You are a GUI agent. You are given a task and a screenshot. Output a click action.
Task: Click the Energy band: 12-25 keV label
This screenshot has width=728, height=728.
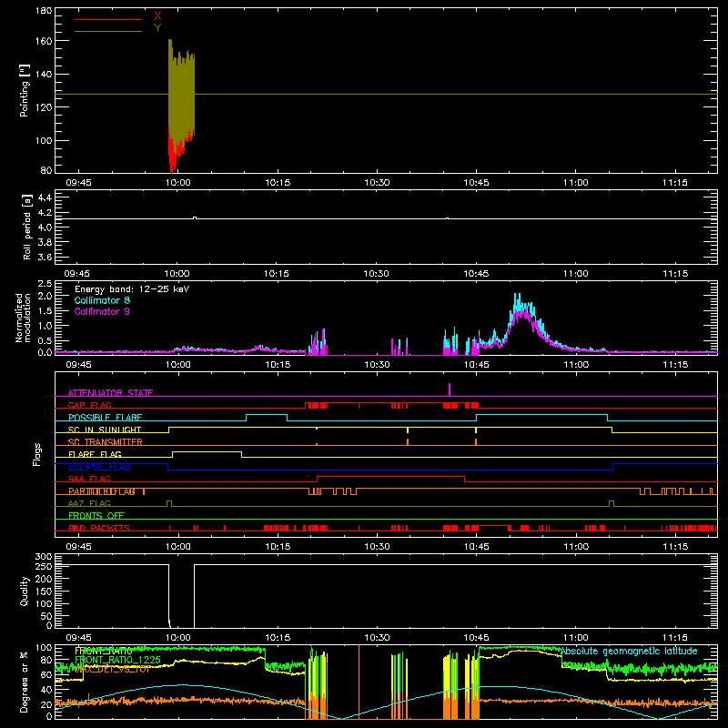[x=132, y=289]
